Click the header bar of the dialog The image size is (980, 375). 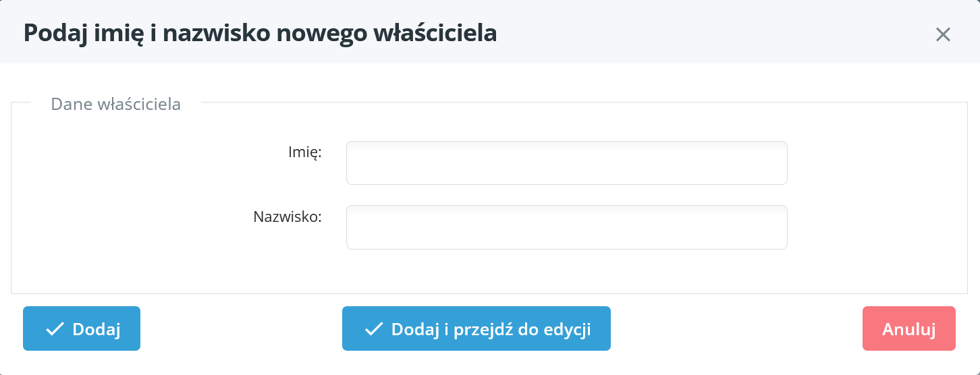tap(675, 32)
